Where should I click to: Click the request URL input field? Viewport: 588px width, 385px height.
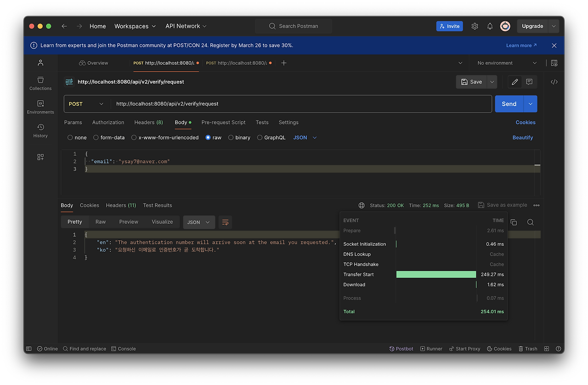(301, 104)
